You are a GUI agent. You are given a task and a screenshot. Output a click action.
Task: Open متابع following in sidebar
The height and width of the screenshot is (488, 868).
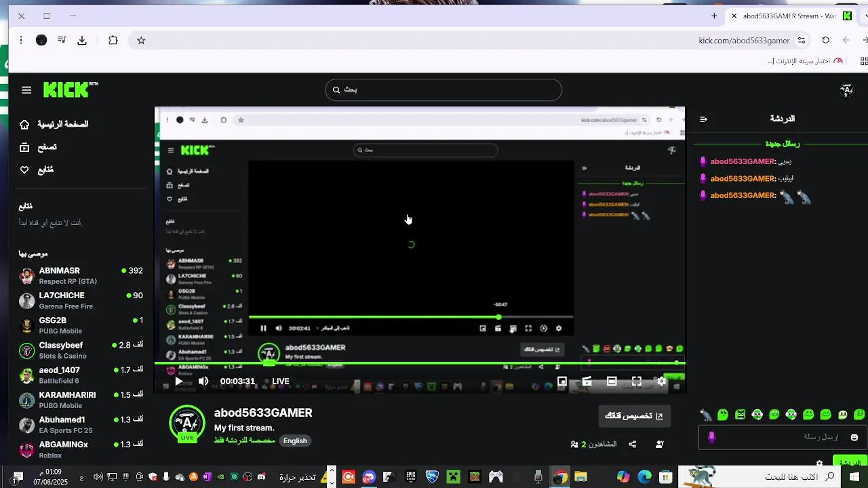click(x=37, y=170)
